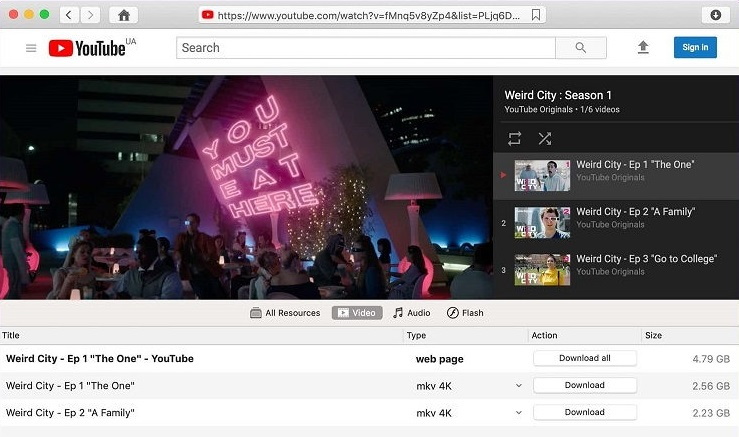The image size is (739, 437).
Task: Expand format dropdown for Ep 2 "A Family"
Action: click(518, 412)
